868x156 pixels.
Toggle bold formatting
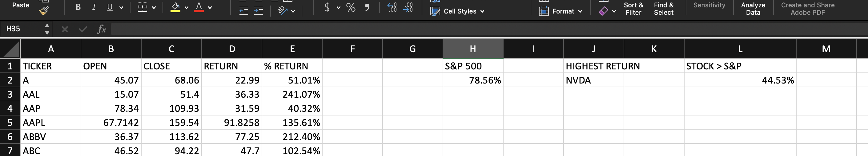point(78,7)
